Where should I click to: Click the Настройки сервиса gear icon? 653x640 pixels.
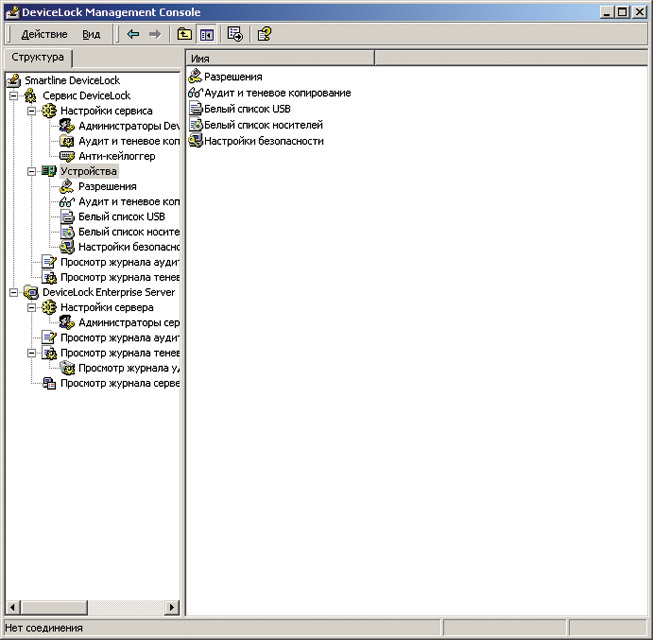point(49,111)
